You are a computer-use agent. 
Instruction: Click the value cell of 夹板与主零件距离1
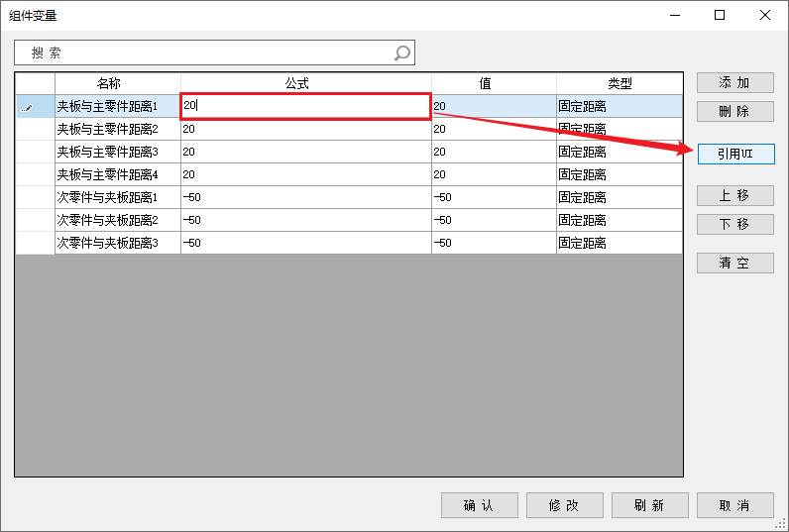(x=495, y=106)
